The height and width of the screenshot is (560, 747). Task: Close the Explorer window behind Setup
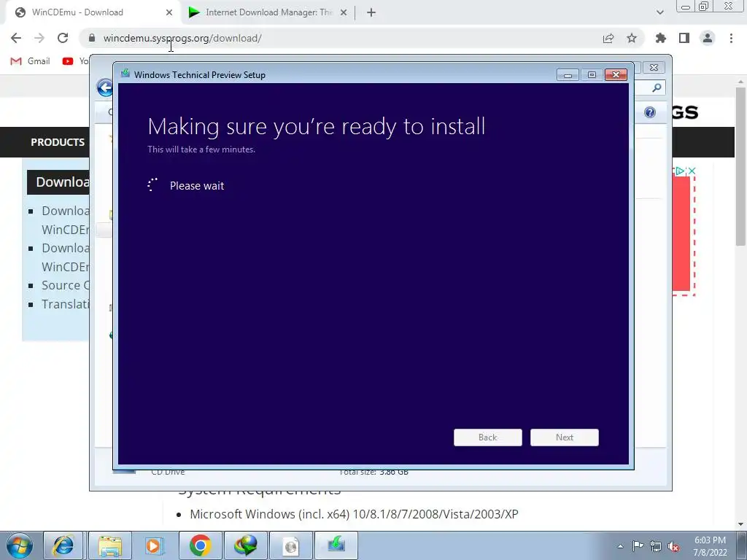click(x=654, y=68)
